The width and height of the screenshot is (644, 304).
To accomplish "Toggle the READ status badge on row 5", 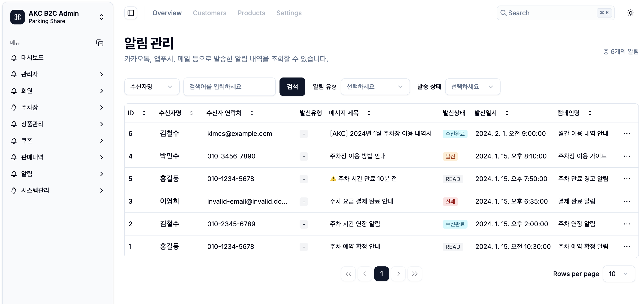I will coord(453,179).
